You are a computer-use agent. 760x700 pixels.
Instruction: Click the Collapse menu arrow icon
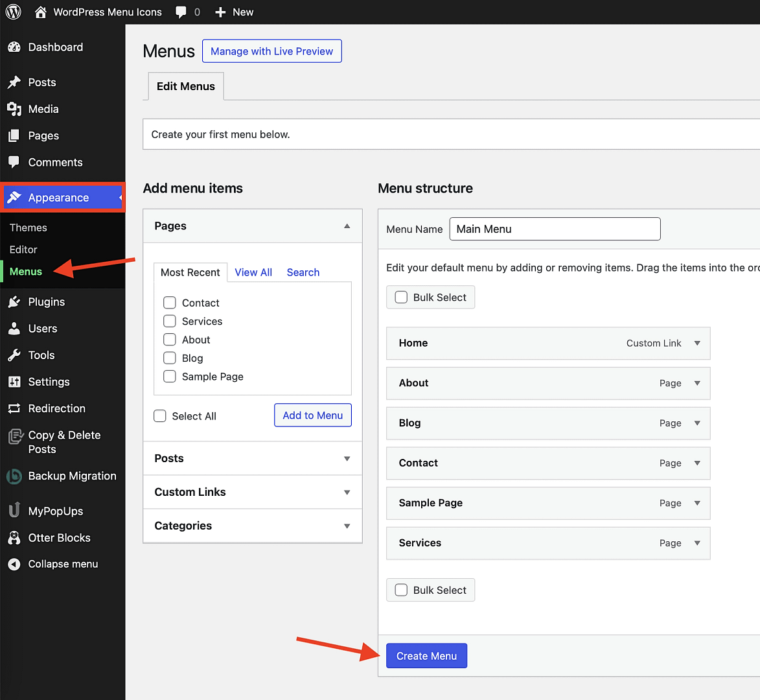pyautogui.click(x=14, y=565)
